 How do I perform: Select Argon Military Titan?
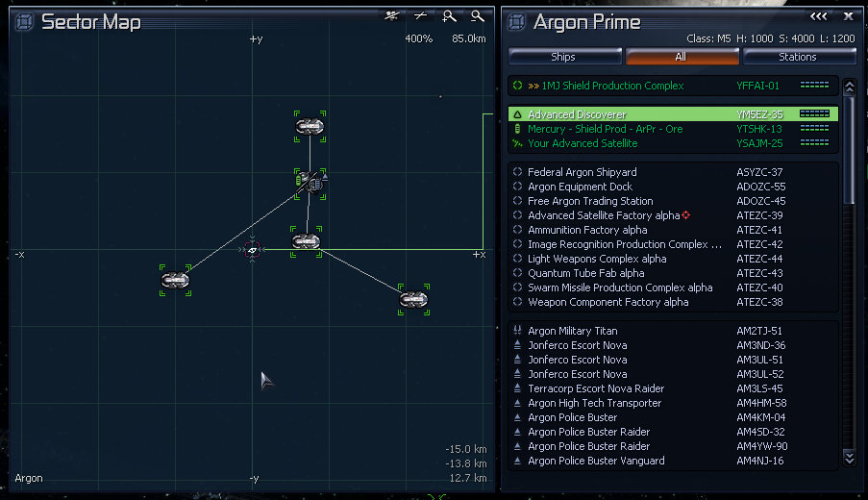click(673, 331)
